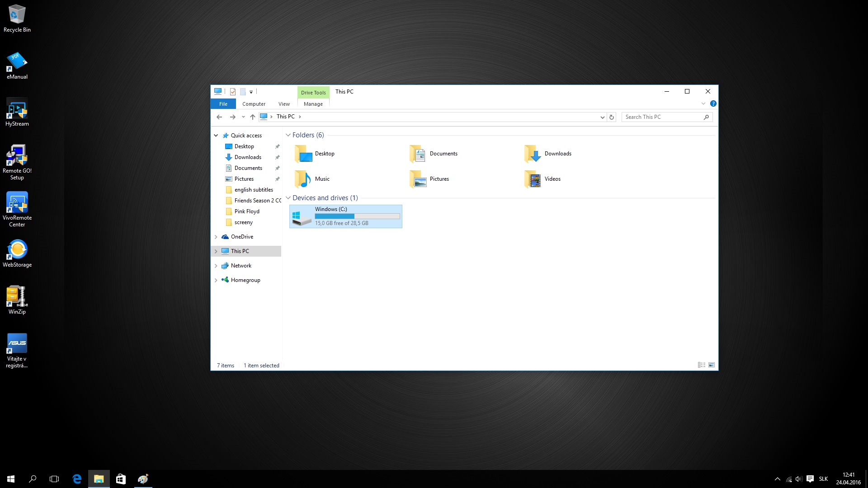Open Microsoft Edge from the taskbar
This screenshot has width=868, height=488.
pyautogui.click(x=77, y=479)
